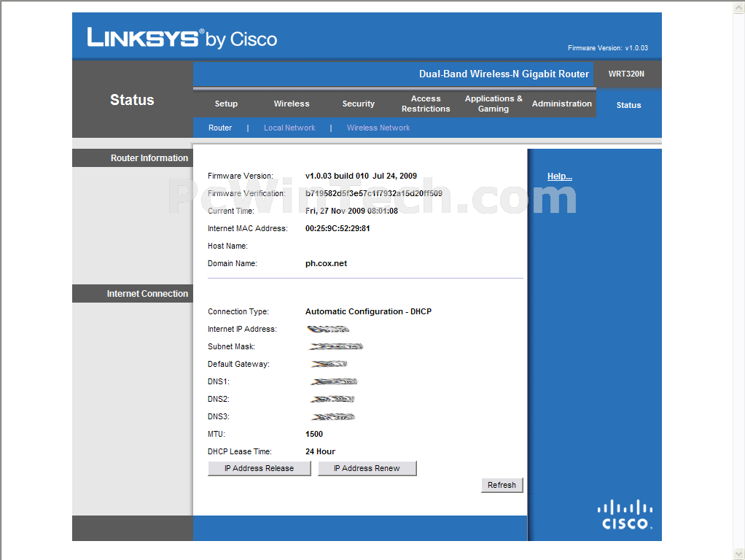Click the header Firmware Version: v1.0.03 text

point(608,48)
